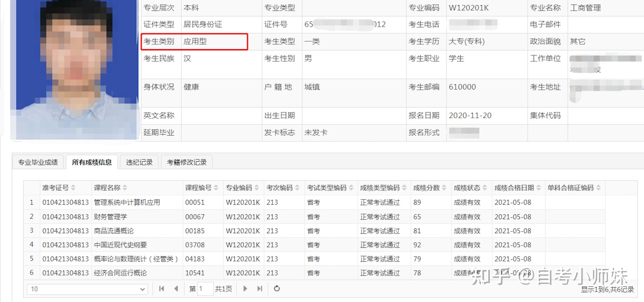Go to next page arrow
This screenshot has width=644, height=302.
[x=245, y=289]
